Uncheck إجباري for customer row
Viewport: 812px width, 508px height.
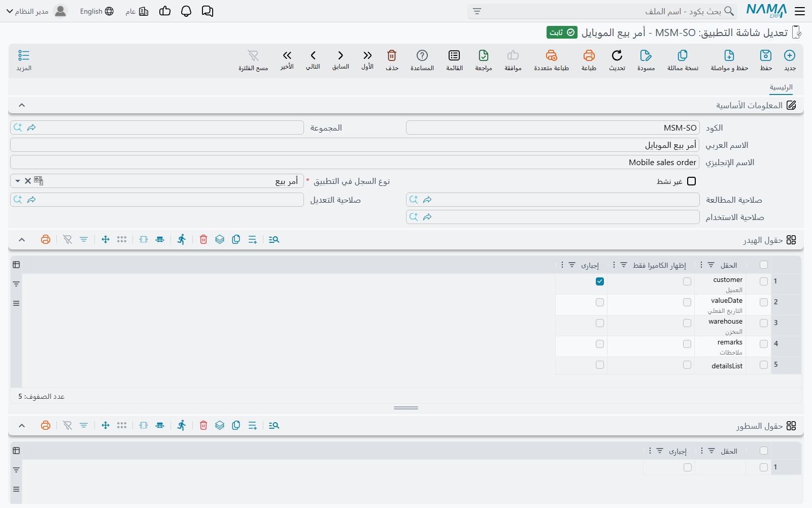[x=600, y=281]
